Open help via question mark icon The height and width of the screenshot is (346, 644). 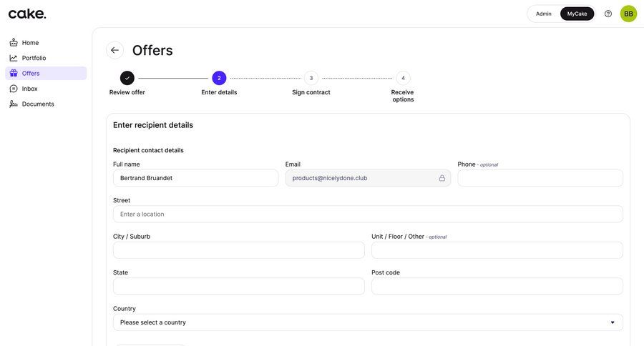[608, 14]
